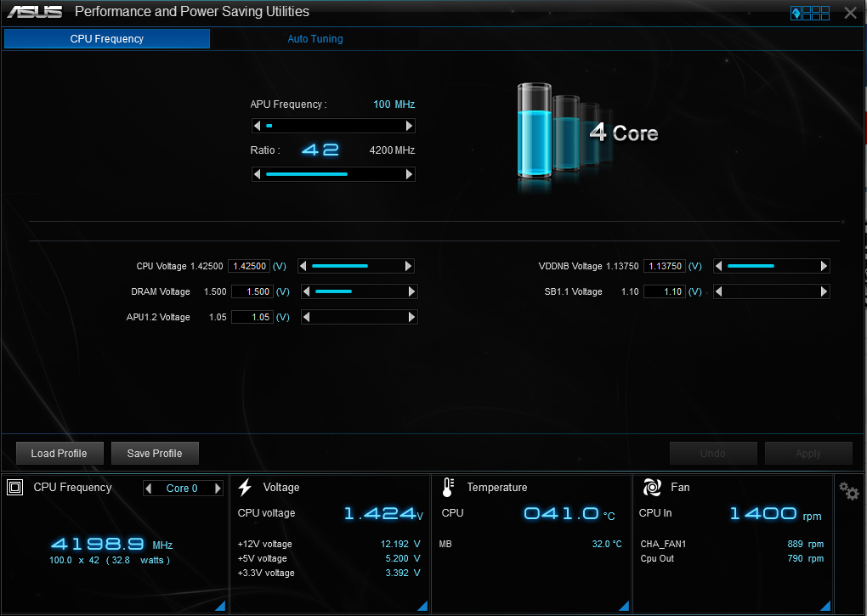Switch to the CPU Frequency tab
This screenshot has width=867, height=616.
click(107, 39)
